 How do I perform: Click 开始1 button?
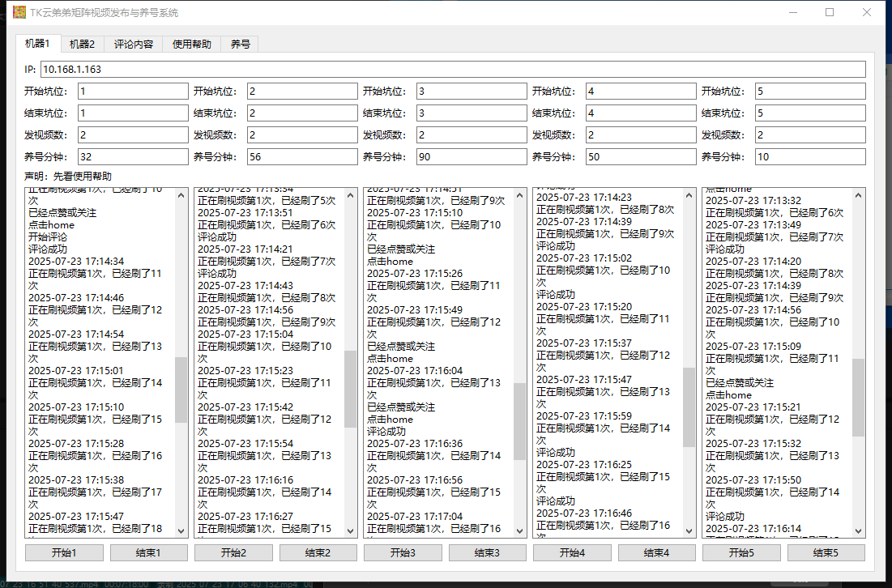64,552
